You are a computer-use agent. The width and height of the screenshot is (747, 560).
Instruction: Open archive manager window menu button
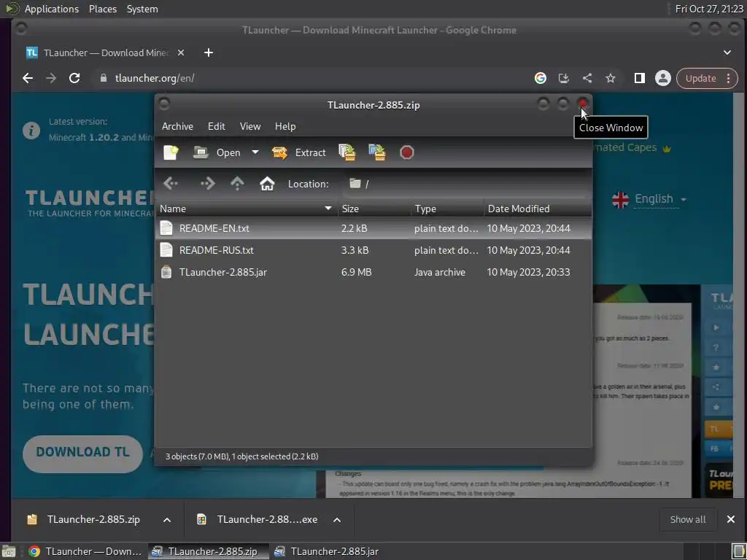pos(164,104)
